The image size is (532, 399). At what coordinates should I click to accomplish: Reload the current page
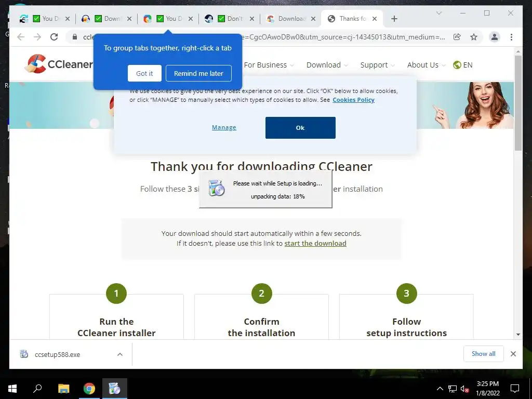point(54,37)
